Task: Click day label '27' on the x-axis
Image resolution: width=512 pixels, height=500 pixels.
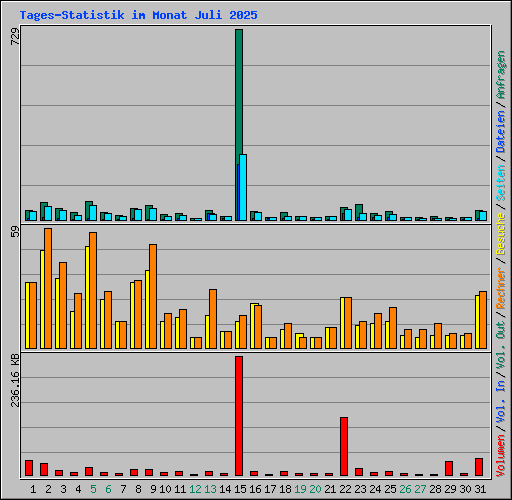Action: click(x=420, y=489)
